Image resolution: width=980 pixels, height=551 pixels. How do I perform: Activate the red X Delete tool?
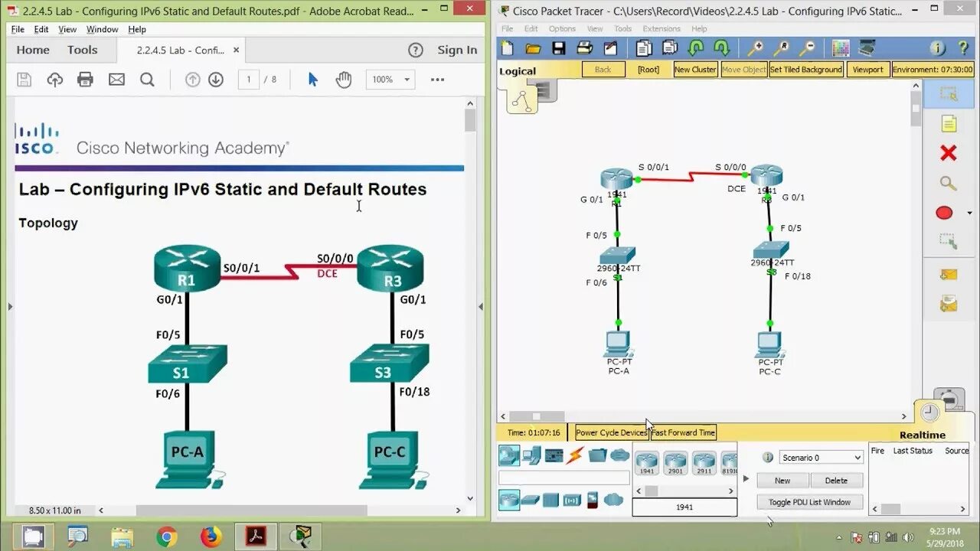pyautogui.click(x=949, y=153)
